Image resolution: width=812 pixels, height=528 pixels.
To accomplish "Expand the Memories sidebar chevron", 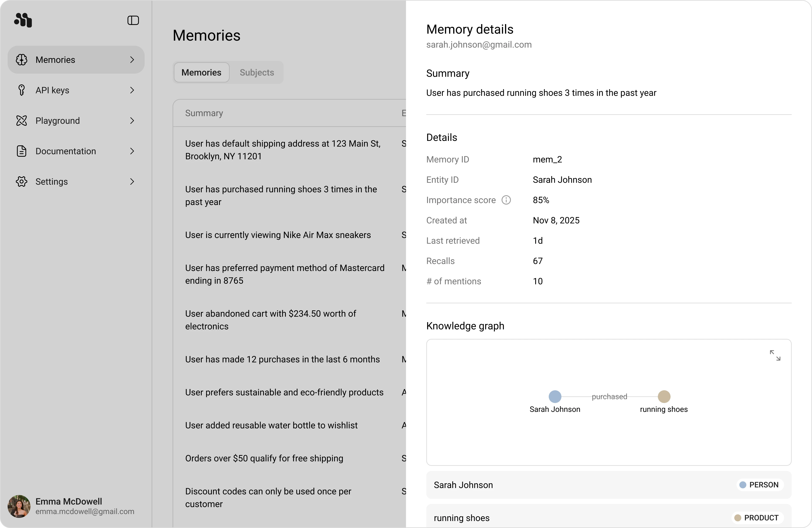I will coord(132,60).
